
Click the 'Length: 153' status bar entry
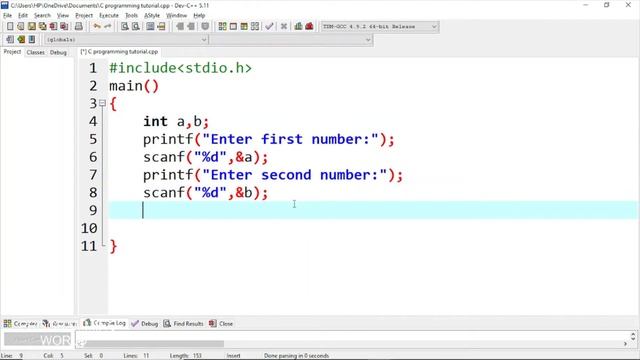click(186, 356)
